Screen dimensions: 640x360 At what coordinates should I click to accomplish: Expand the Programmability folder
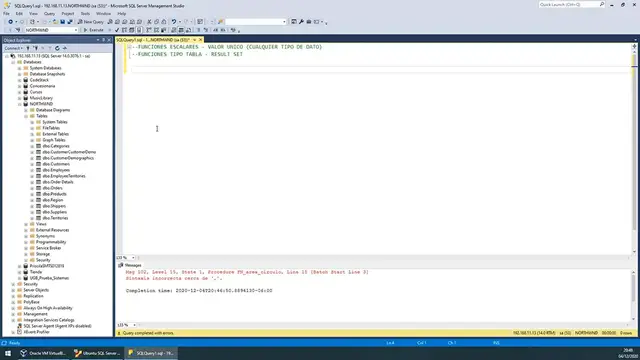pos(26,242)
